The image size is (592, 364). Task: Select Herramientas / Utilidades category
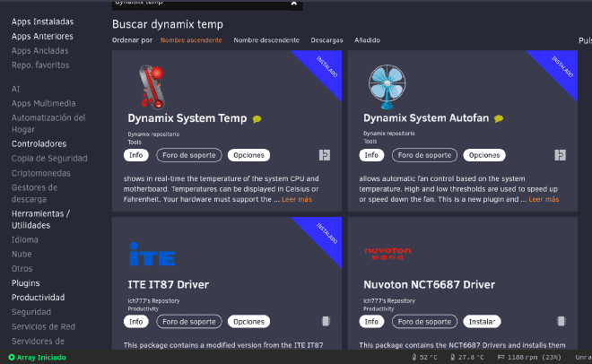(40, 219)
